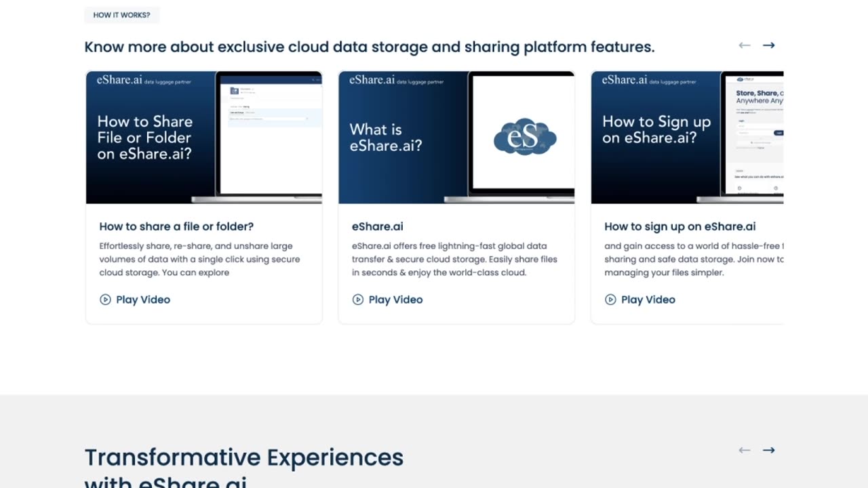Click the 'eShare.ai' card title

point(378,226)
